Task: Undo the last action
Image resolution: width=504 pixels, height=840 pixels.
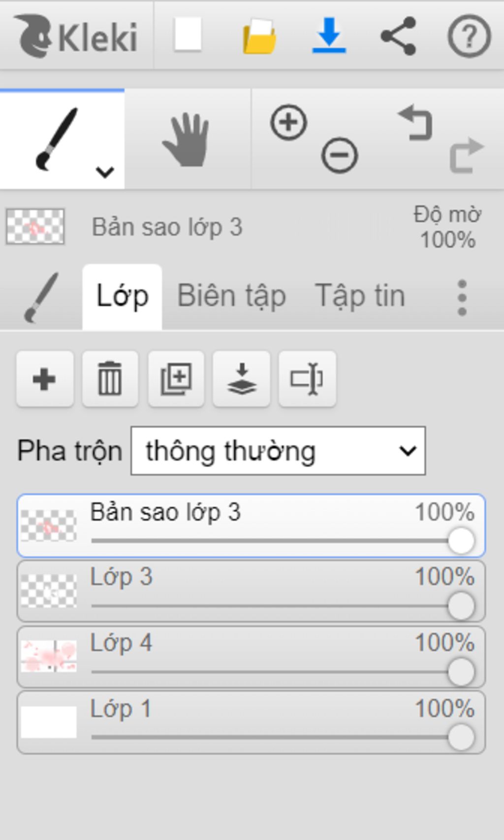Action: coord(416,123)
